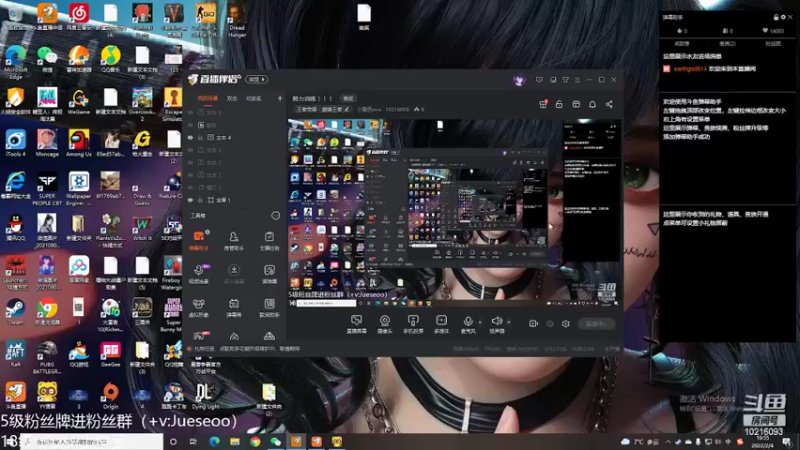This screenshot has height=450, width=800.
Task: Click the padlock icon in stream header
Action: tap(559, 104)
